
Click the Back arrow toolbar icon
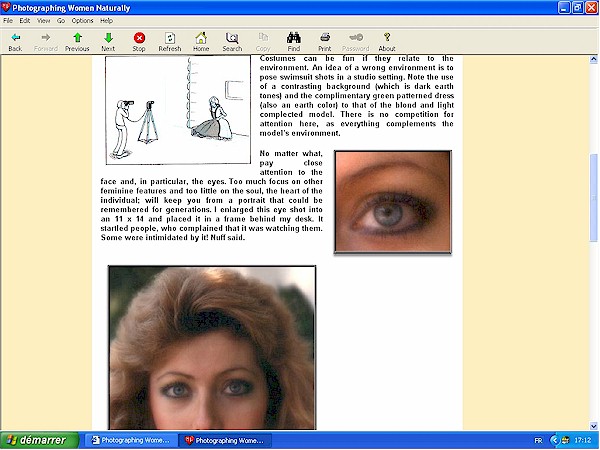(x=16, y=38)
